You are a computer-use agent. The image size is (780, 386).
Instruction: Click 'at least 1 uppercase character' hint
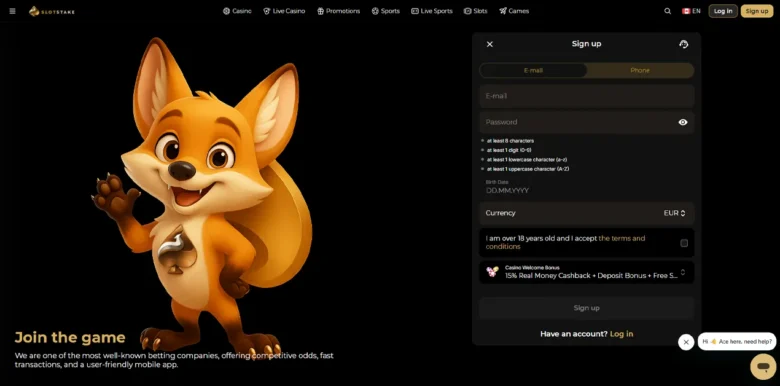(x=528, y=169)
